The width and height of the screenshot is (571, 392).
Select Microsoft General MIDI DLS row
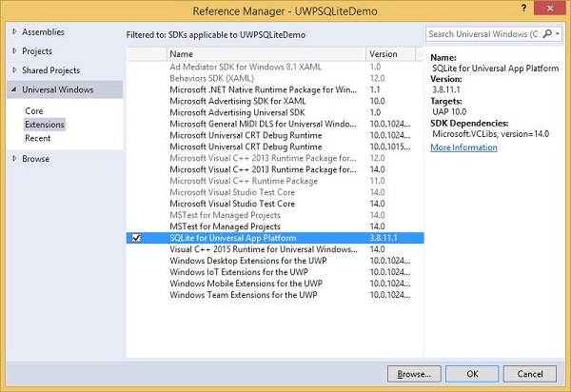click(275, 124)
